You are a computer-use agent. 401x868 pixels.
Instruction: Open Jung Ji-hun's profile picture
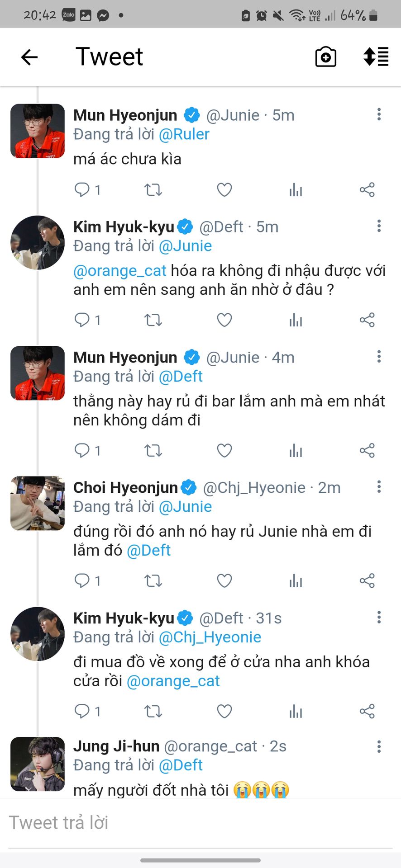38,764
